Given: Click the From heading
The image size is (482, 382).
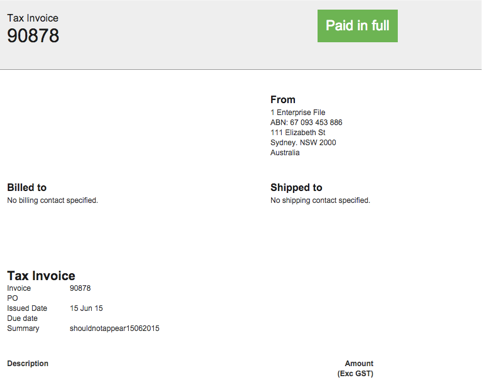Looking at the screenshot, I should coord(283,99).
